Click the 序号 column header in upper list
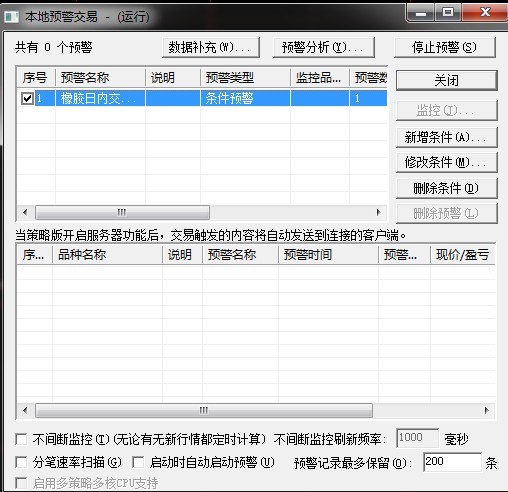 tap(36, 78)
